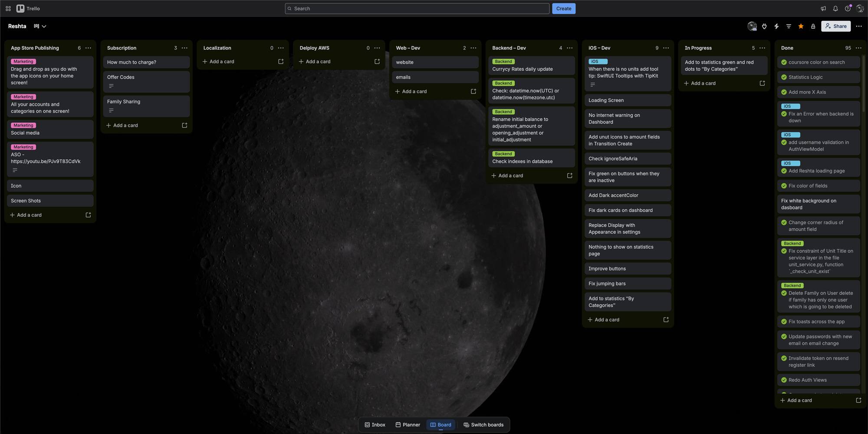Create card from template in Localization list

(281, 62)
